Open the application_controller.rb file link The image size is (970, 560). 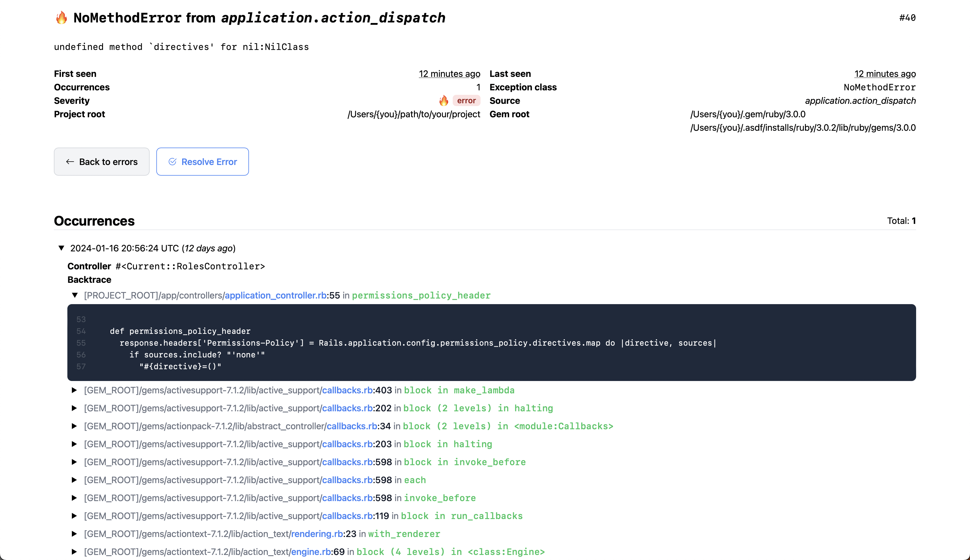click(x=276, y=295)
